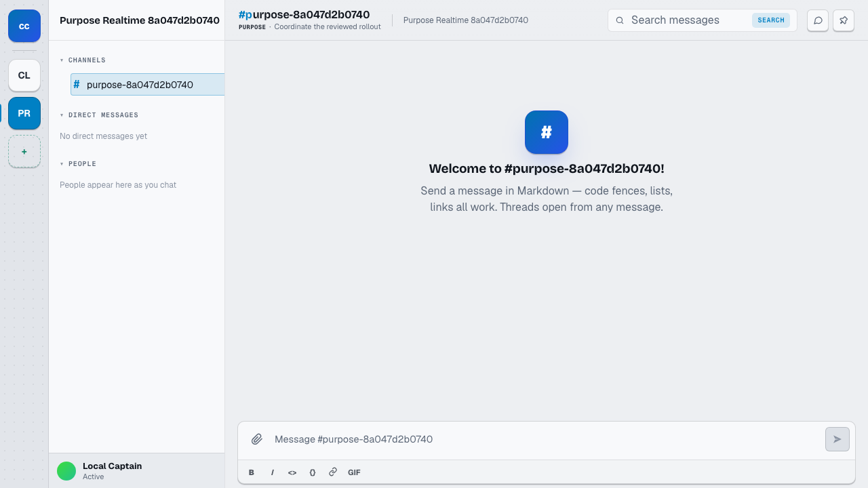Click the large hash channel emblem
The height and width of the screenshot is (488, 868).
tap(547, 132)
